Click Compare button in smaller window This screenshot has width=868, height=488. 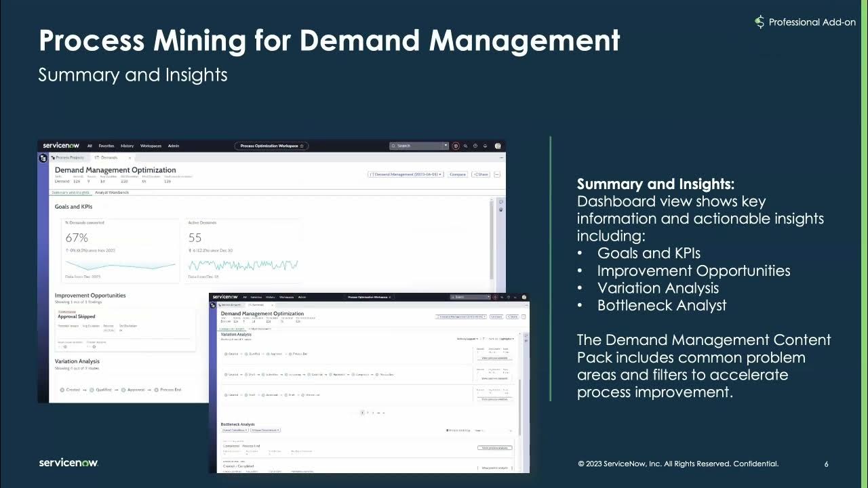click(x=496, y=317)
